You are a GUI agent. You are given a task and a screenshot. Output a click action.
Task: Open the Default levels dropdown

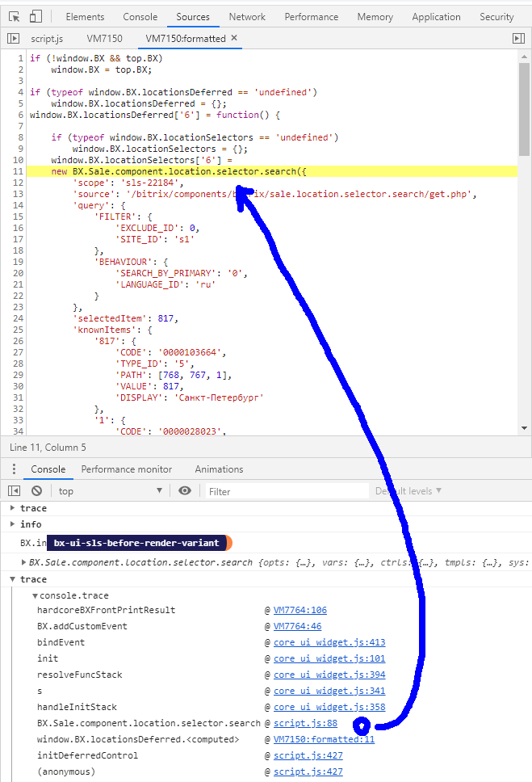408,491
